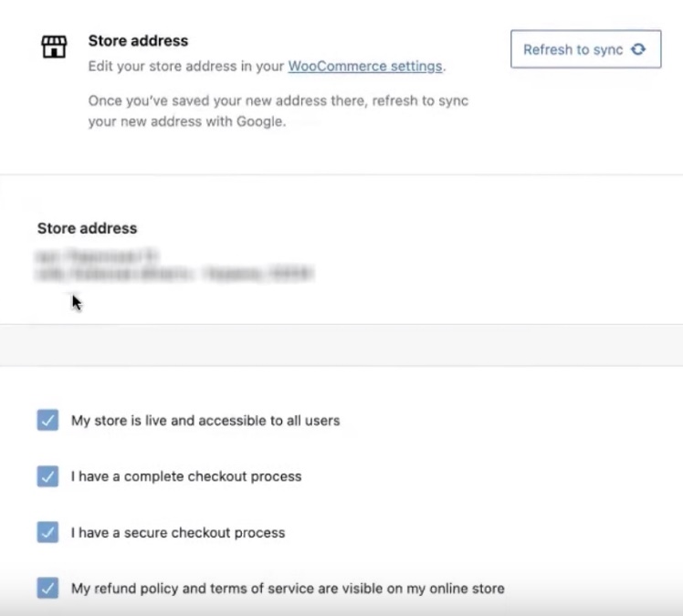Click 'I have a complete checkout process' label
The image size is (683, 616).
click(186, 476)
